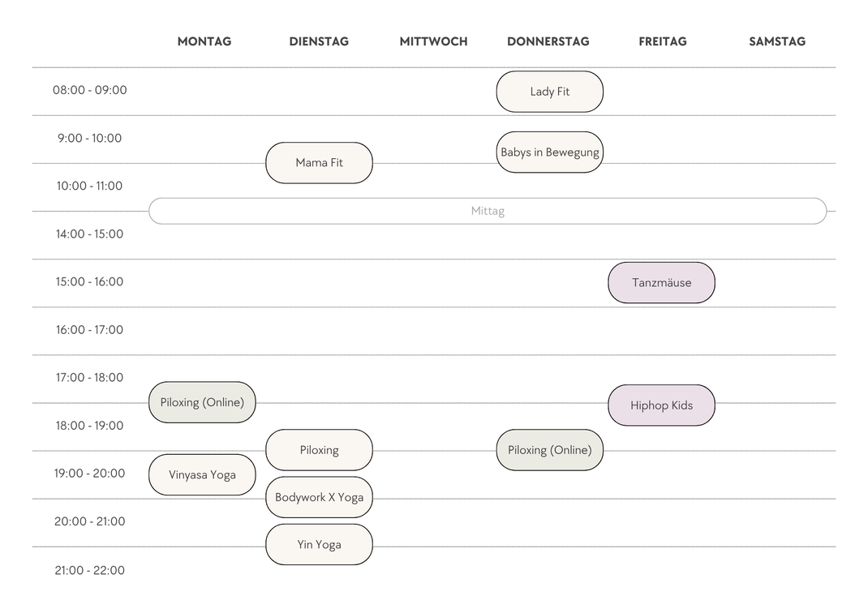The image size is (868, 613).
Task: Select the Yin Yoga class
Action: point(319,544)
